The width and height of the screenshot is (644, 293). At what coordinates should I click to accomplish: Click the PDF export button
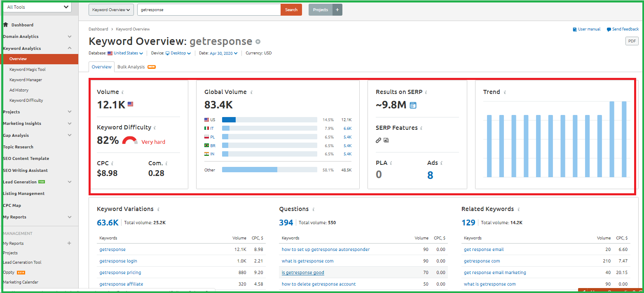[632, 41]
